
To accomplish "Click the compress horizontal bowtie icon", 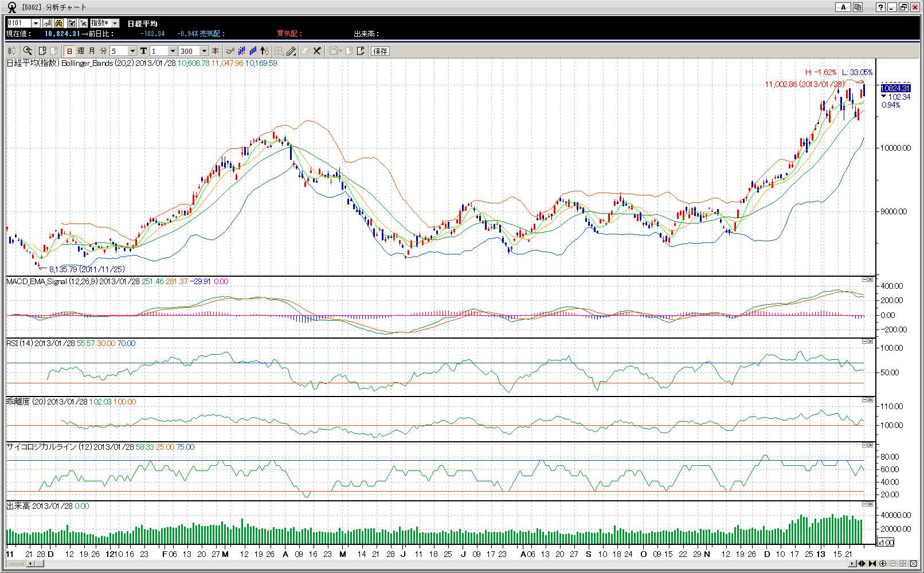I will tap(872, 564).
